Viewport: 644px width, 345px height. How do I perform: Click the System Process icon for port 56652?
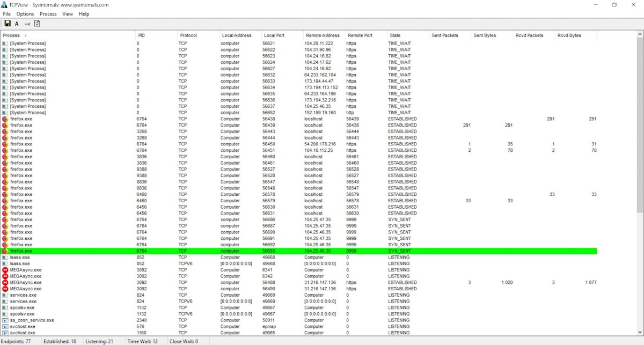(x=5, y=113)
